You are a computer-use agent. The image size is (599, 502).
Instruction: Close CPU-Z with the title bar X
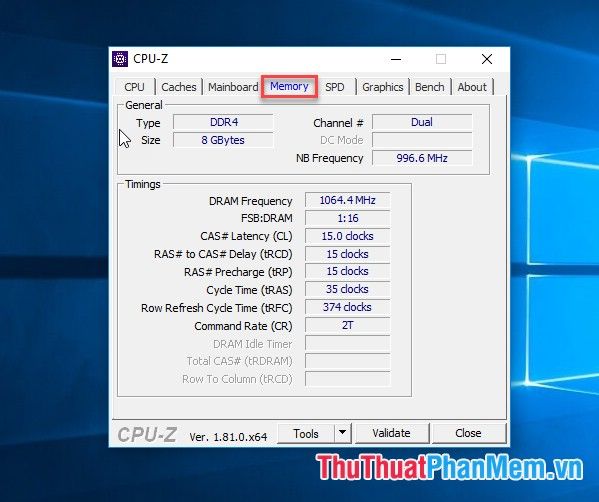coord(487,59)
